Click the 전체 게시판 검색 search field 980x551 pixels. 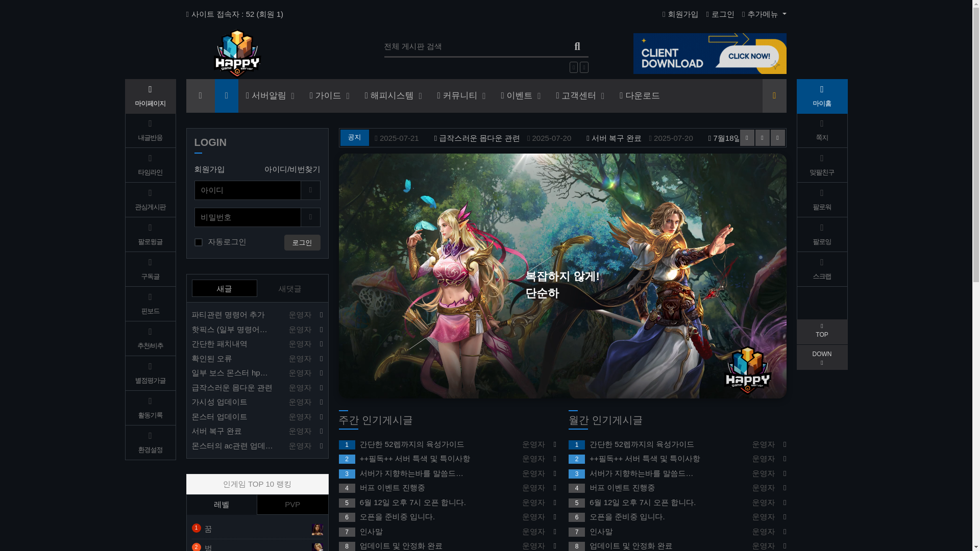click(475, 47)
